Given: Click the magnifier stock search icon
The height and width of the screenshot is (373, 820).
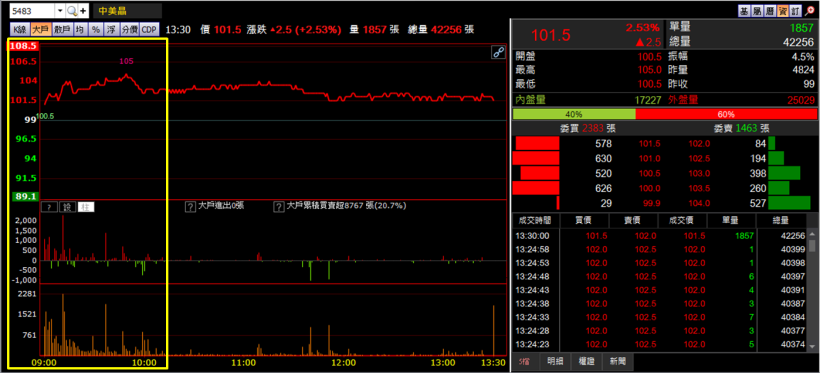Looking at the screenshot, I should pyautogui.click(x=72, y=11).
